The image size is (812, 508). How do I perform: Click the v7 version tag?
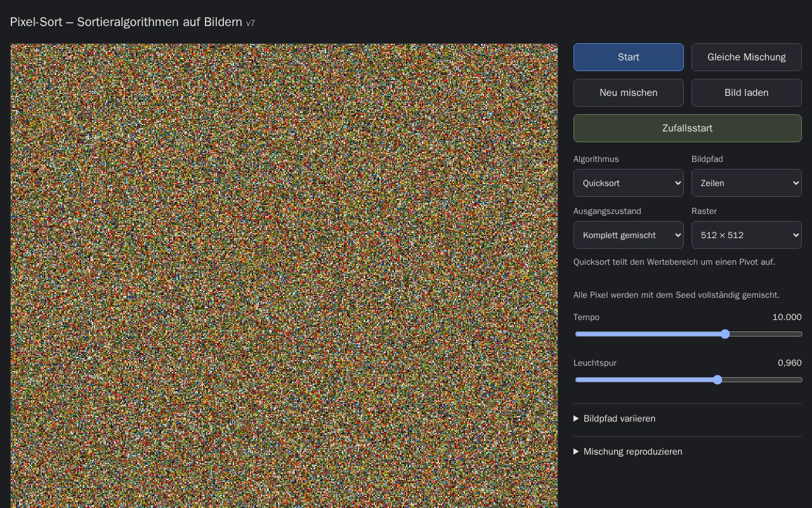(x=251, y=23)
